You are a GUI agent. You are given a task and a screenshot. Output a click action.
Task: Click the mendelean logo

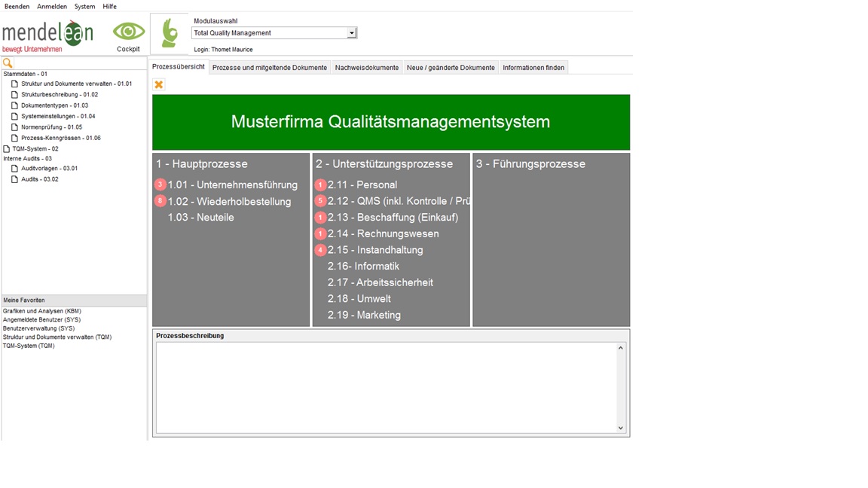coord(47,36)
